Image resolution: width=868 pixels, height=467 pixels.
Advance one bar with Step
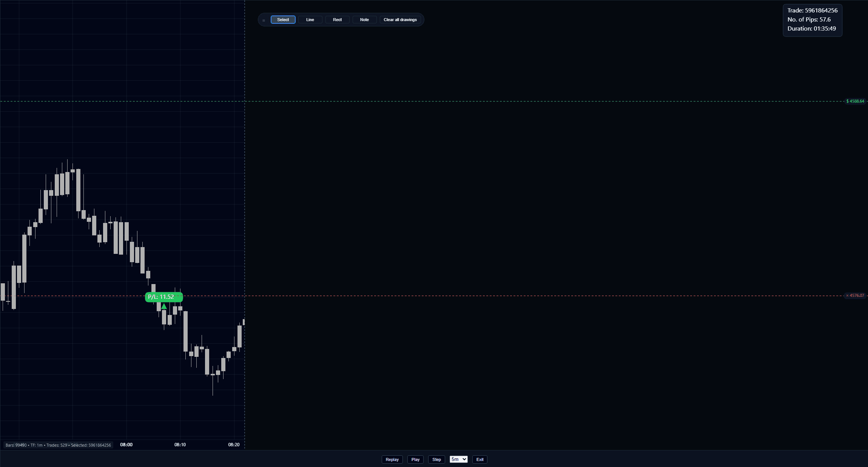[x=436, y=459]
